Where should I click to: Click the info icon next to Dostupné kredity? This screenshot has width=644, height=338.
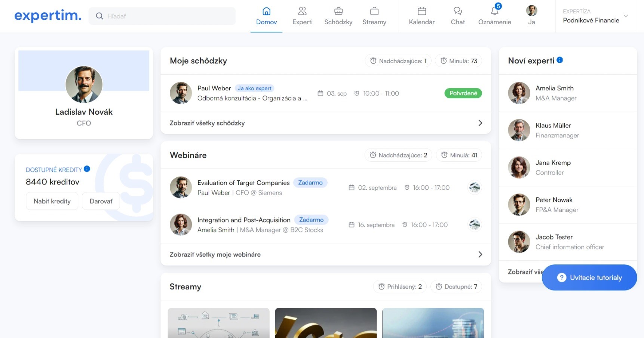tap(87, 169)
